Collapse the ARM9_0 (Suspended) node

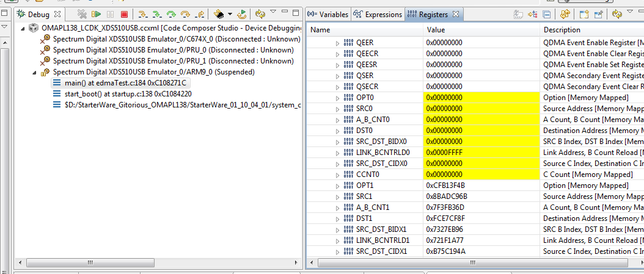point(34,72)
